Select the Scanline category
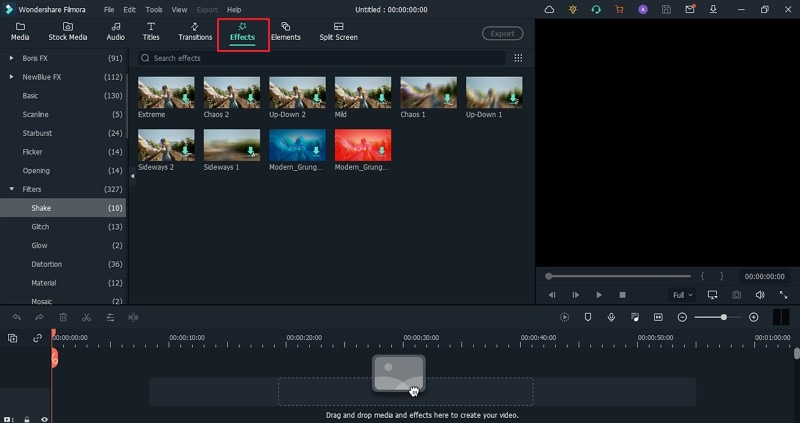Image resolution: width=800 pixels, height=423 pixels. [x=63, y=114]
